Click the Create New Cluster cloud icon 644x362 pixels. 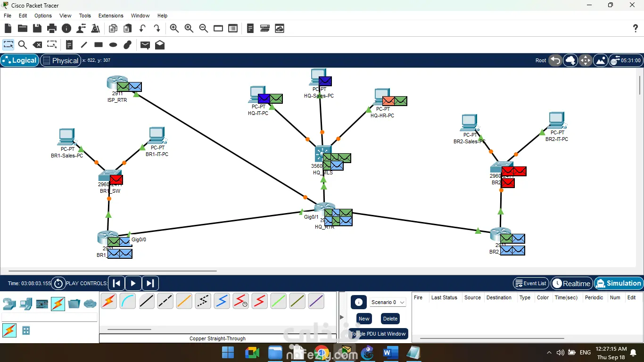pos(570,60)
